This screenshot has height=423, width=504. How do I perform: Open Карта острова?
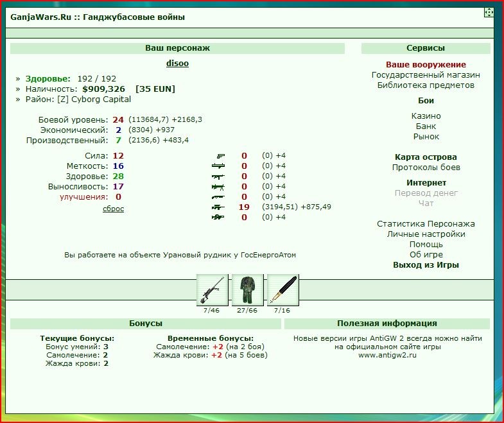[426, 157]
